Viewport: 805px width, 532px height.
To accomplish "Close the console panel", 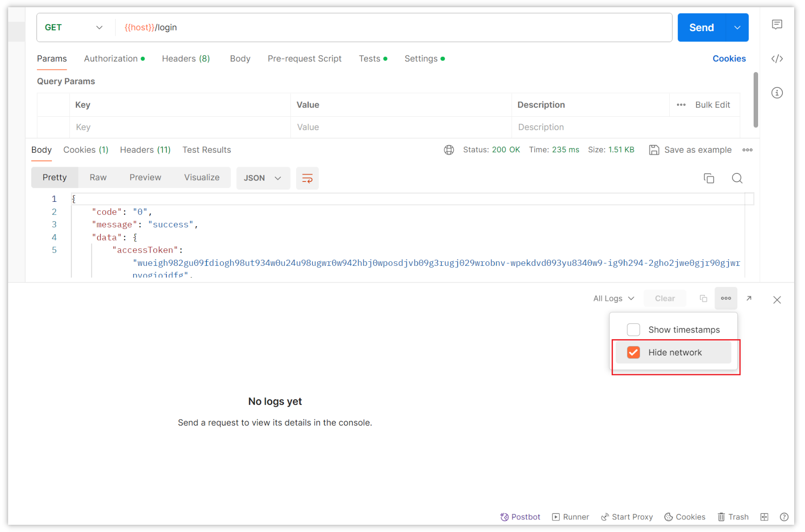I will coord(777,300).
